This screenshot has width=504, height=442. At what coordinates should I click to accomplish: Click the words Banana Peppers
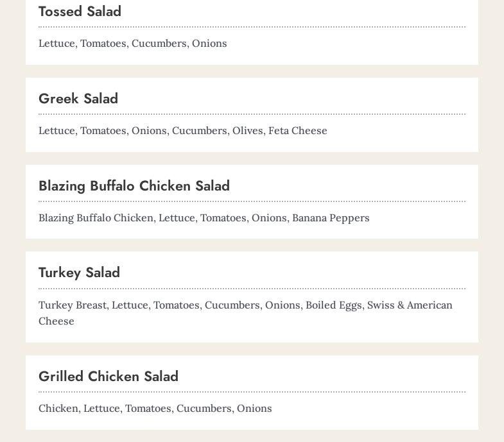331,218
